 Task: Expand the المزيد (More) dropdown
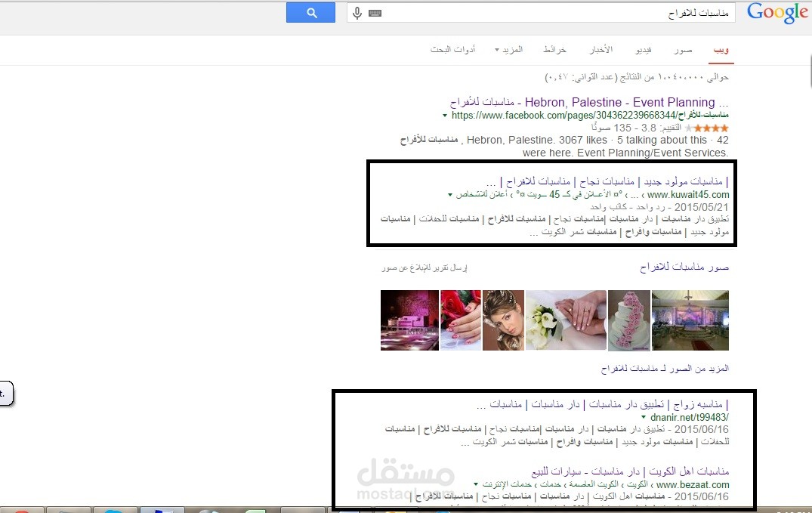509,50
